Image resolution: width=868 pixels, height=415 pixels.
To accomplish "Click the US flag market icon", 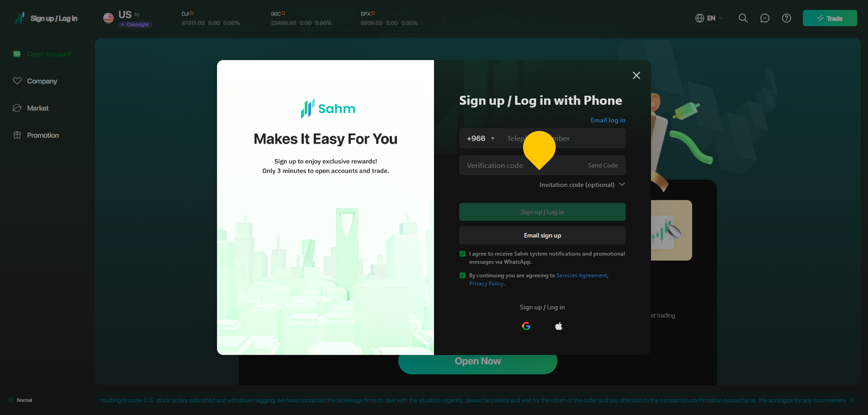I will [108, 18].
